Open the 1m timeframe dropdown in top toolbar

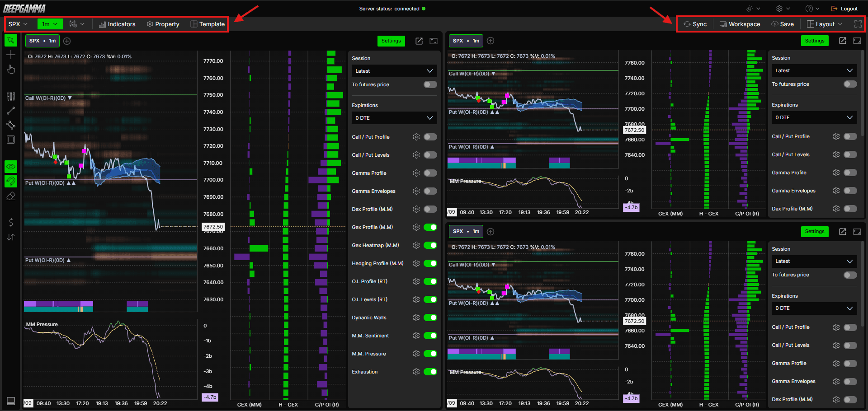point(50,24)
